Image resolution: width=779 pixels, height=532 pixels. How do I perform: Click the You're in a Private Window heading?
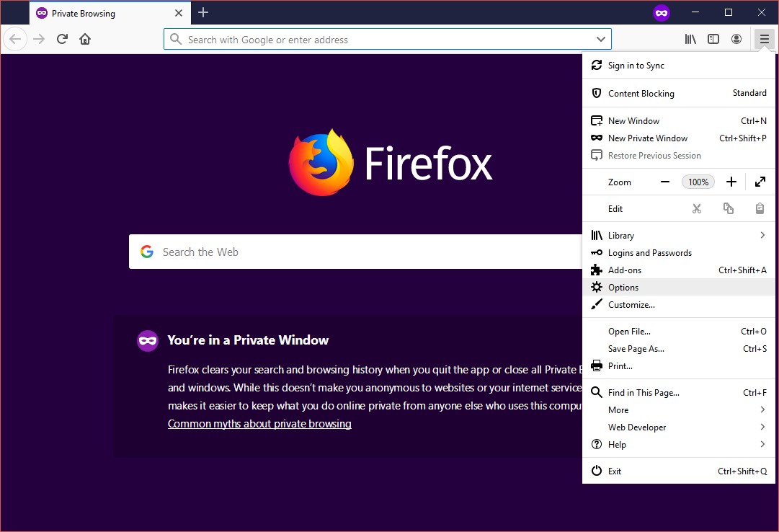click(x=248, y=340)
